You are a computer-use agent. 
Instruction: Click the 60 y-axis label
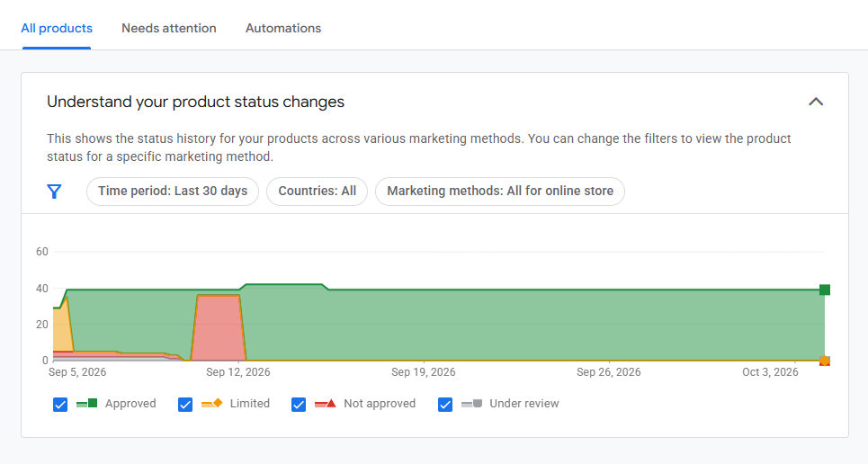(42, 252)
